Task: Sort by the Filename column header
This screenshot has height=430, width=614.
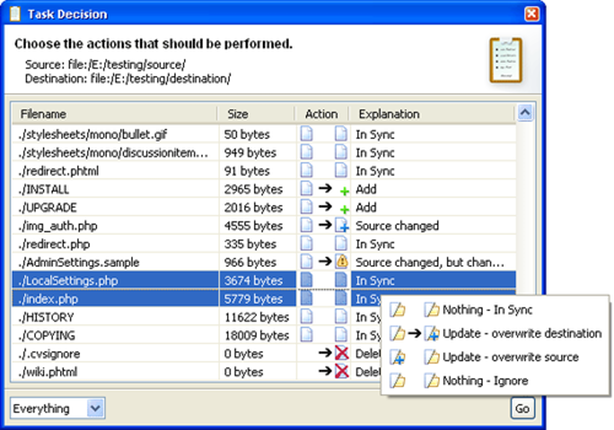Action: click(115, 114)
